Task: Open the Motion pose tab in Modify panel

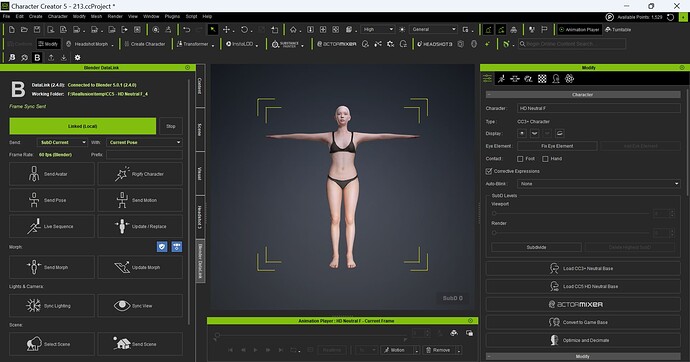Action: click(501, 79)
